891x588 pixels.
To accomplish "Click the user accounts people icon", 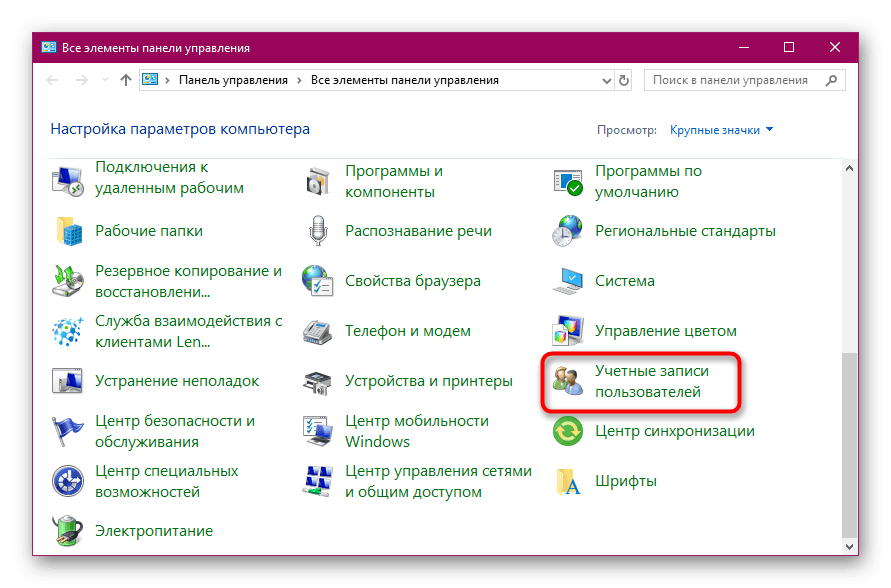I will tap(568, 381).
